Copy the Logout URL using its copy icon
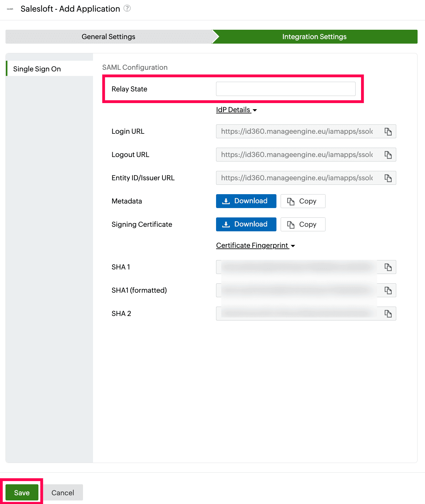This screenshot has width=425, height=504. tap(388, 154)
